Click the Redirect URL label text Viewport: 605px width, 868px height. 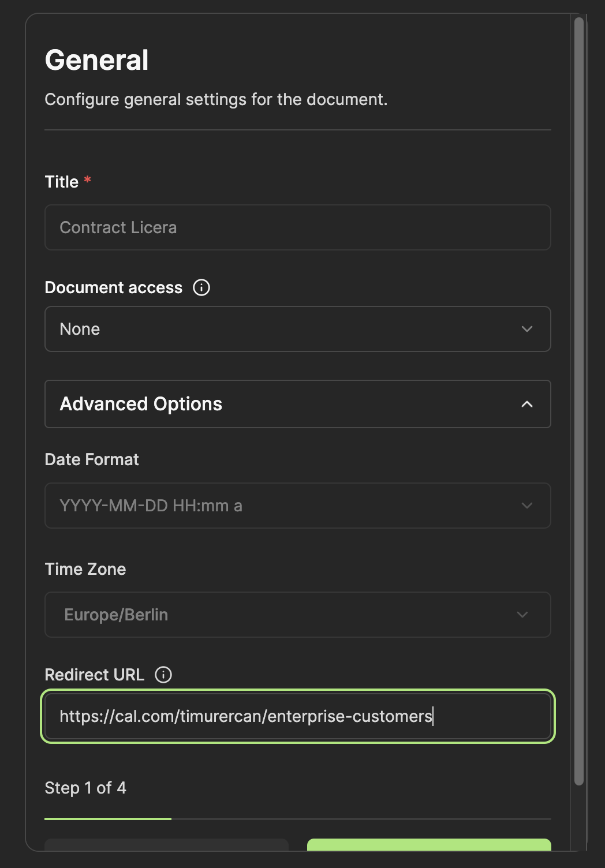click(x=94, y=675)
